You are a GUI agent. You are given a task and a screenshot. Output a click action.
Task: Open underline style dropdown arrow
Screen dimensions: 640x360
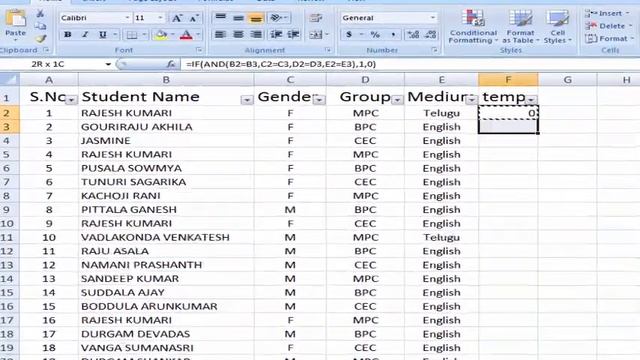pos(115,35)
